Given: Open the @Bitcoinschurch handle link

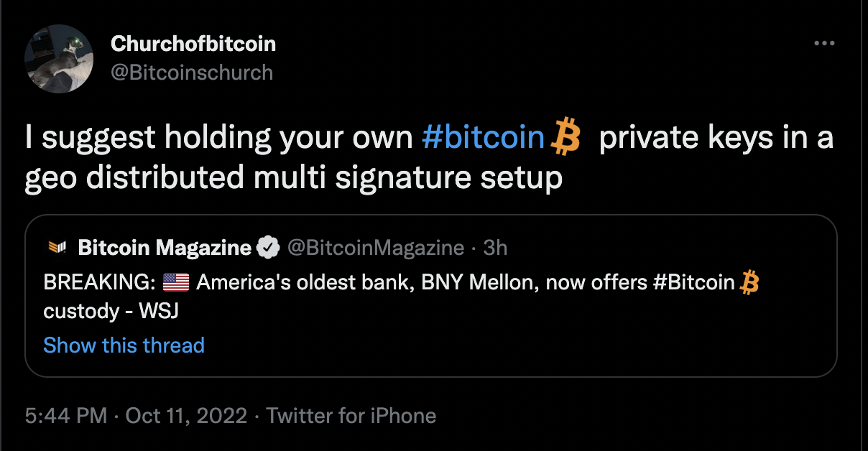Looking at the screenshot, I should [192, 72].
